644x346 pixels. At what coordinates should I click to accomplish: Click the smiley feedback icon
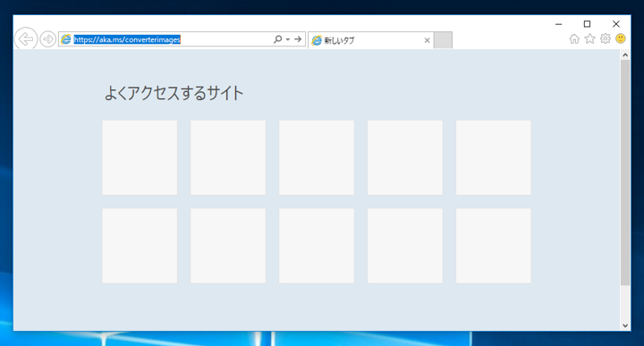[621, 38]
